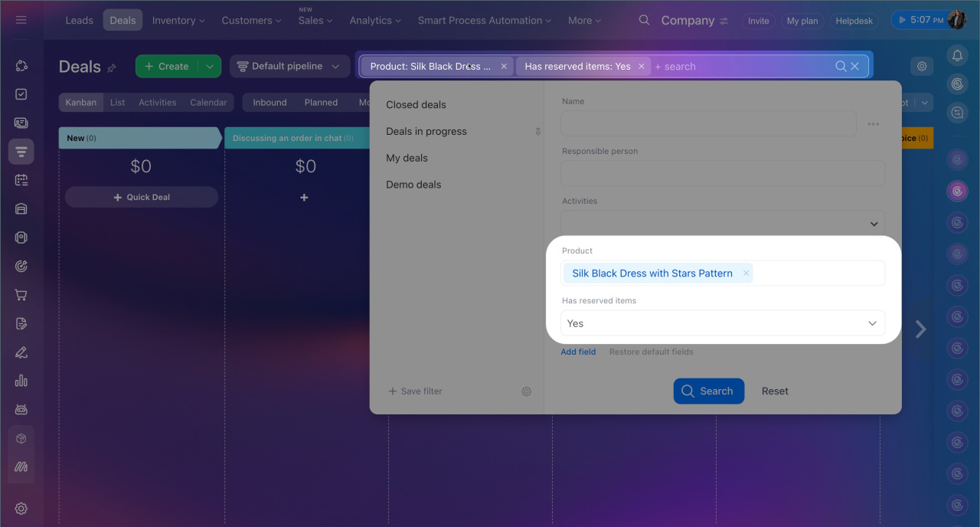Expand the 'Has reserved items' dropdown

[872, 323]
